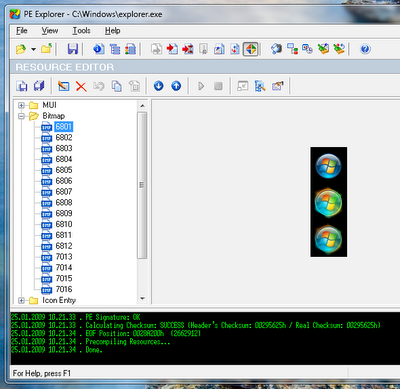This screenshot has height=389, width=400.
Task: Click the grey Stop square button
Action: pos(218,86)
